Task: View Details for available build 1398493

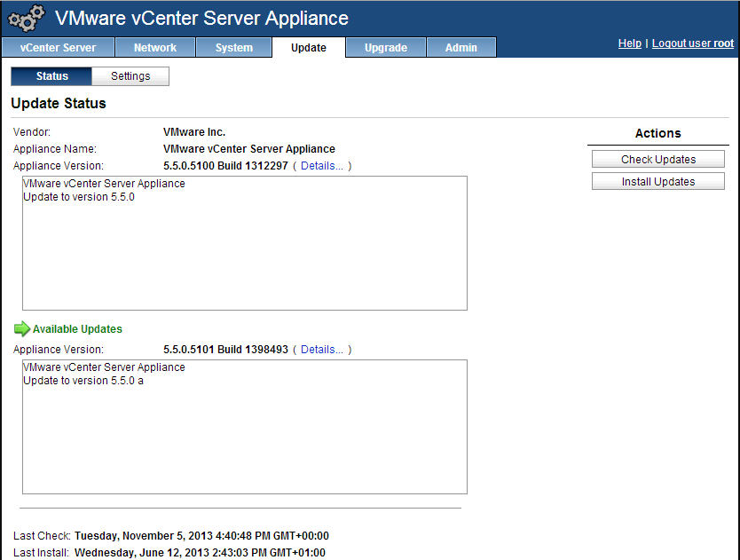Action: click(x=321, y=350)
